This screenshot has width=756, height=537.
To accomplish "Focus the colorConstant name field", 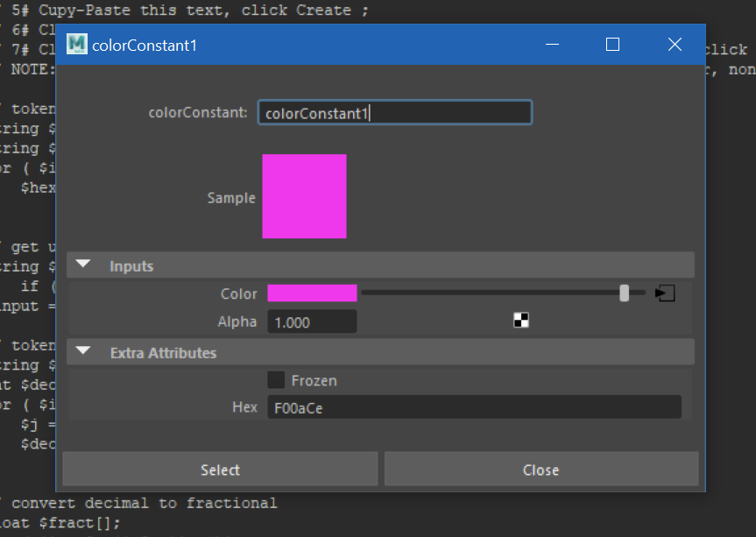I will click(x=394, y=112).
